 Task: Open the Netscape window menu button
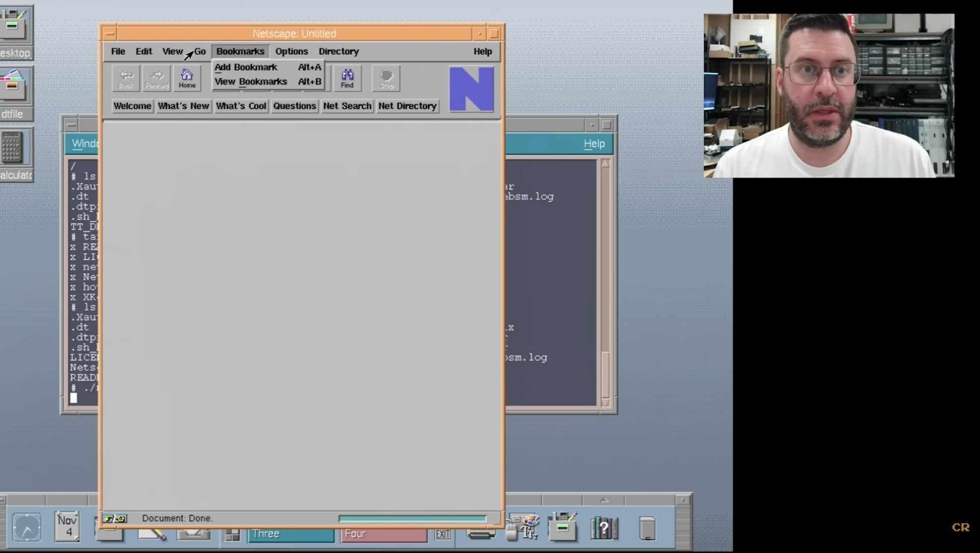[x=110, y=34]
